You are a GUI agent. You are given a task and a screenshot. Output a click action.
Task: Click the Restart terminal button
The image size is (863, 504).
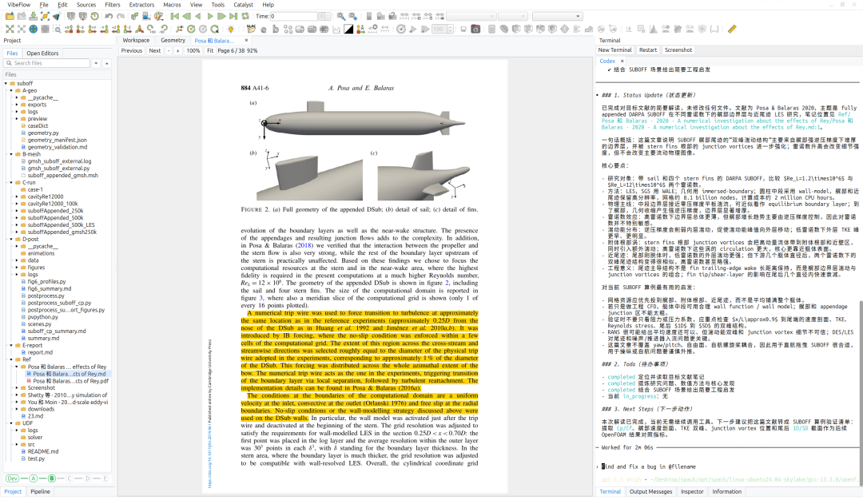point(648,50)
